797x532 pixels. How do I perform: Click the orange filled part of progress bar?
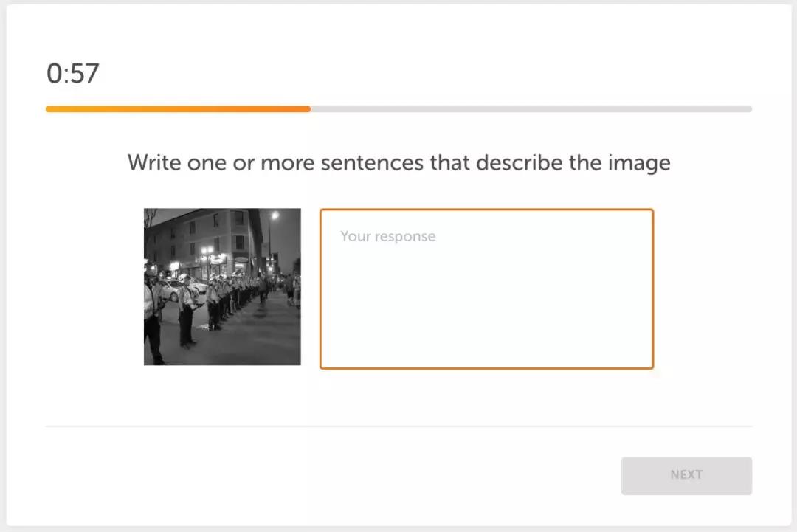178,108
